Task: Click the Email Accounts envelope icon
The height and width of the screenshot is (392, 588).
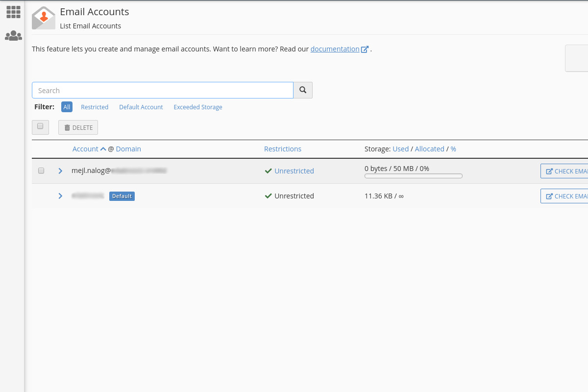Action: click(44, 18)
